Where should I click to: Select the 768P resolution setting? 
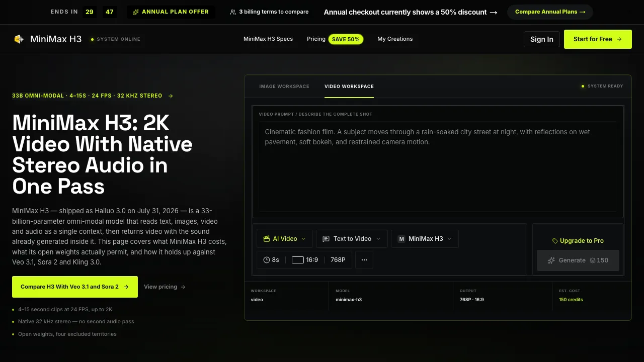pyautogui.click(x=338, y=260)
